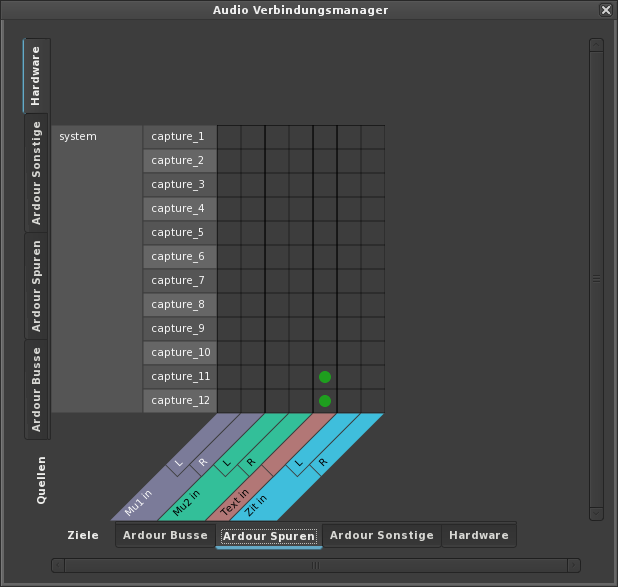
Task: Click the capture_5 row label
Action: (180, 233)
